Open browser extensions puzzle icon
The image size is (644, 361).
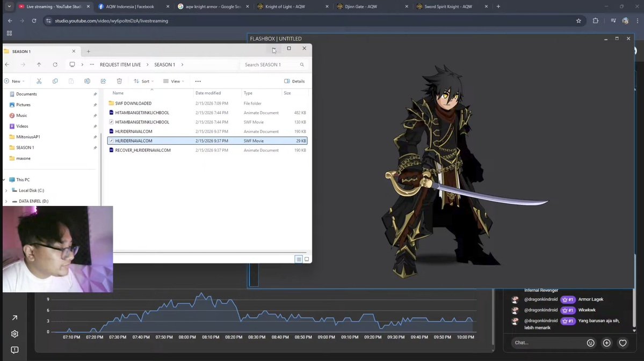(596, 21)
